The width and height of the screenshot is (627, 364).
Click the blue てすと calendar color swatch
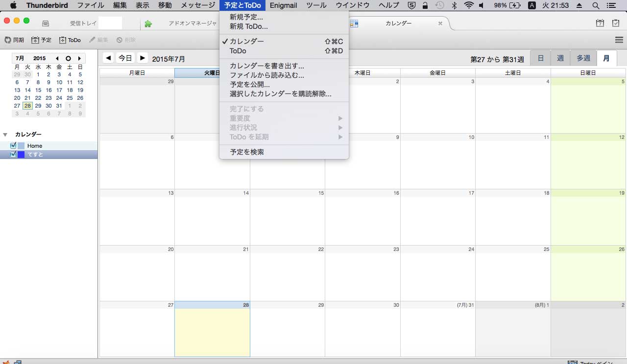[x=21, y=155]
